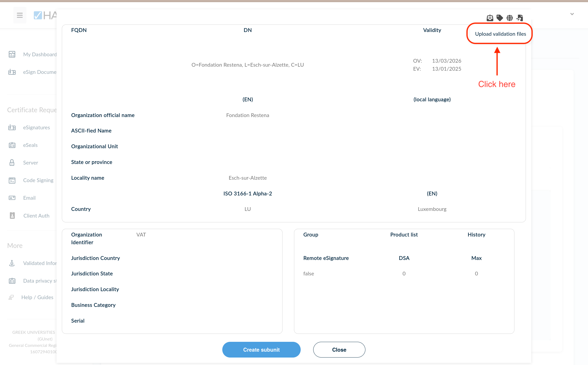Image resolution: width=588 pixels, height=365 pixels.
Task: Expand the top-right chevron dropdown
Action: pyautogui.click(x=572, y=14)
